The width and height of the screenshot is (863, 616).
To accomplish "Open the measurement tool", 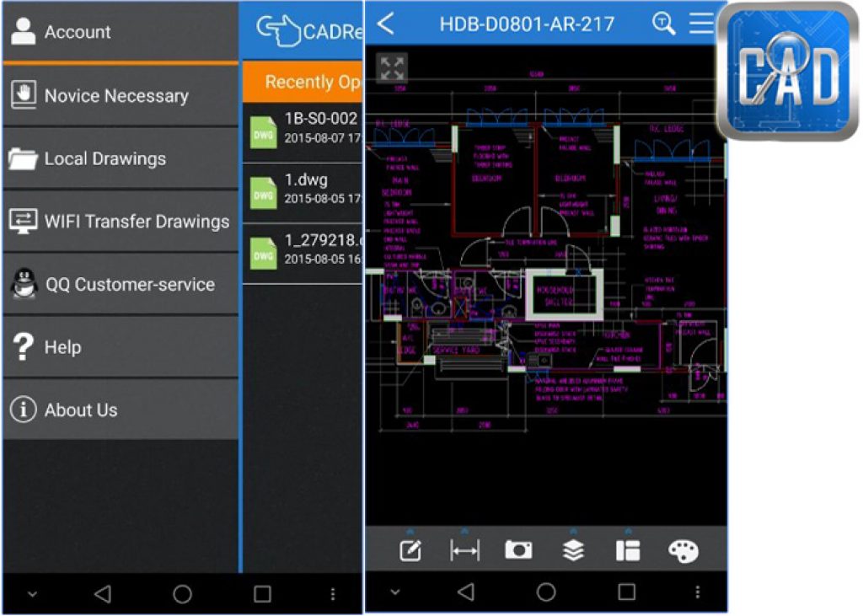I will coord(464,550).
